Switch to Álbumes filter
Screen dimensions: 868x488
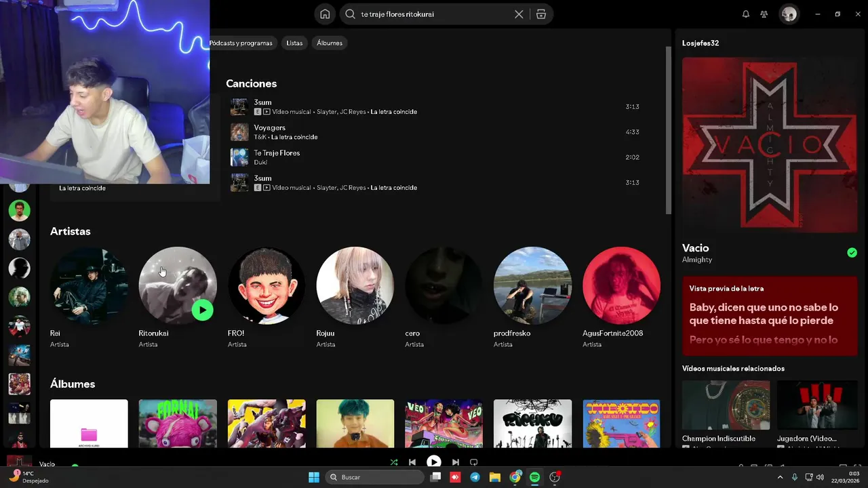pyautogui.click(x=330, y=43)
